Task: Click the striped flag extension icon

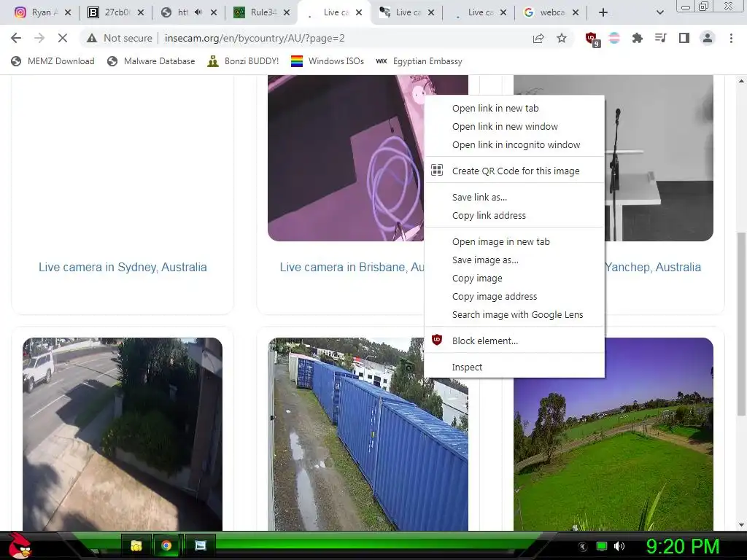Action: pyautogui.click(x=614, y=38)
